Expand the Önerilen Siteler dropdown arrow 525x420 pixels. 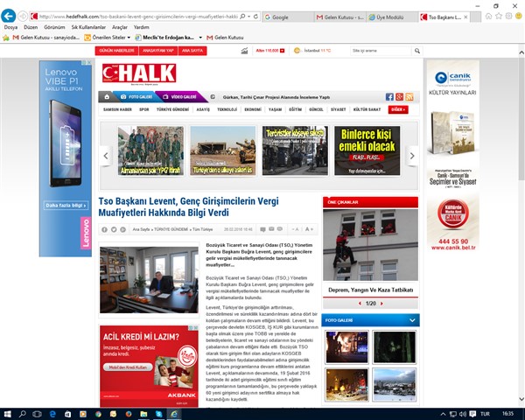click(129, 38)
